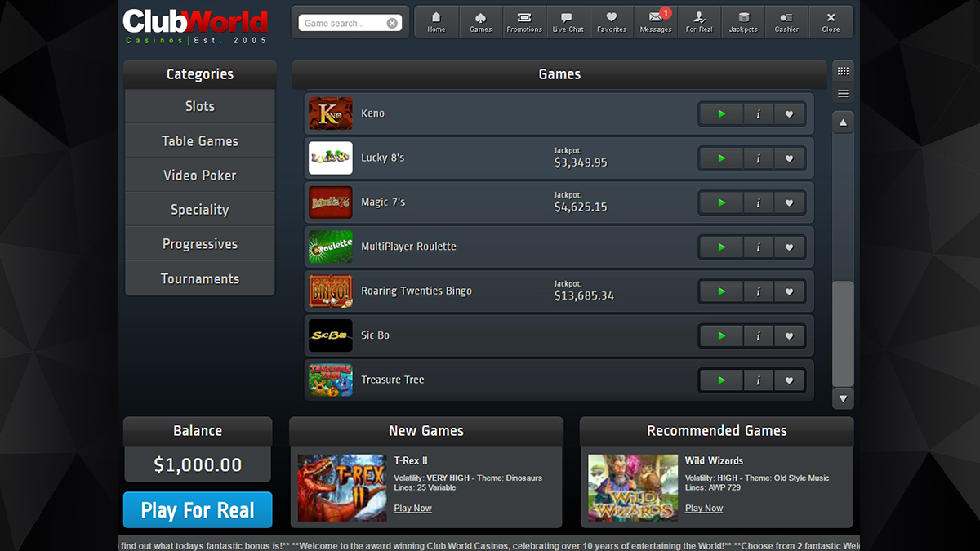This screenshot has height=551, width=980.
Task: Click the $1,000.00 balance amount
Action: 198,465
